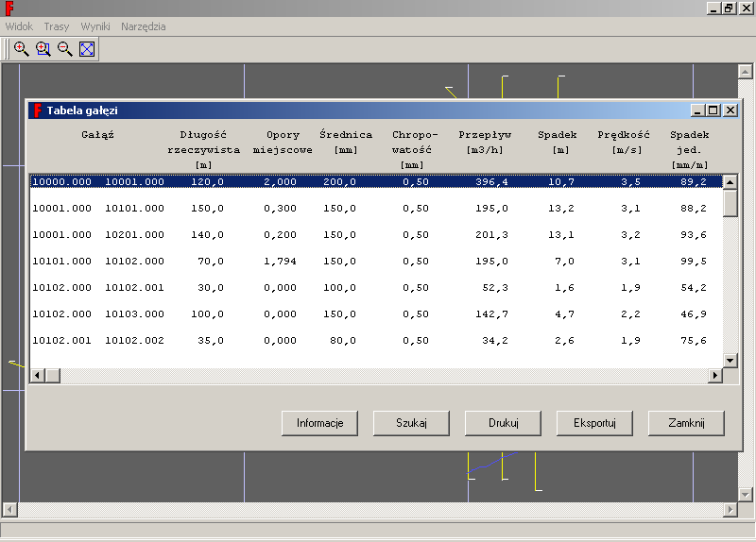Open the Narzędzia menu
The width and height of the screenshot is (756, 542).
click(x=143, y=26)
